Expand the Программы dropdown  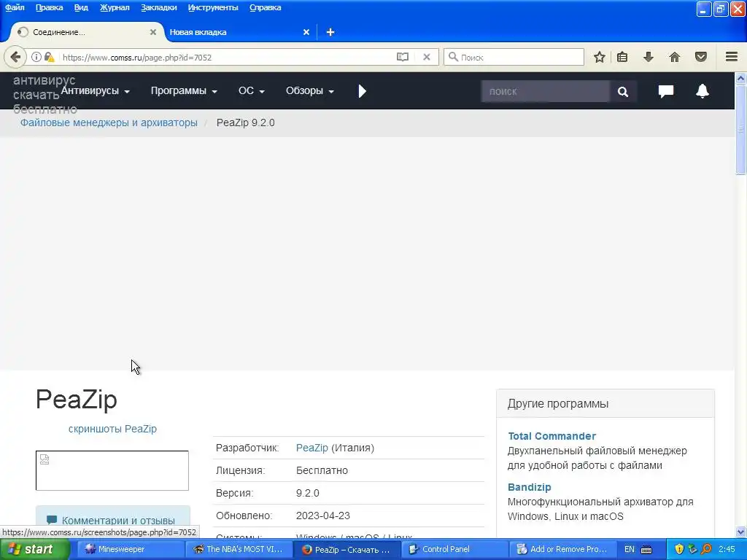(184, 90)
